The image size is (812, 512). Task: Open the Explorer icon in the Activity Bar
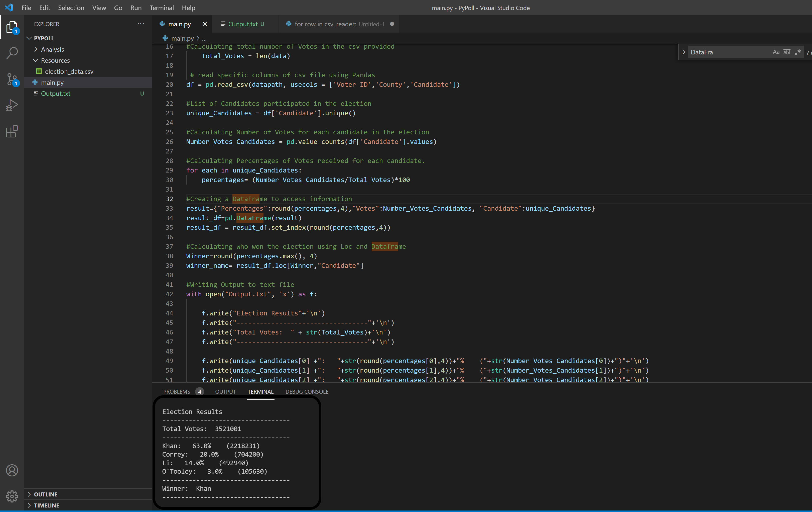pos(12,27)
